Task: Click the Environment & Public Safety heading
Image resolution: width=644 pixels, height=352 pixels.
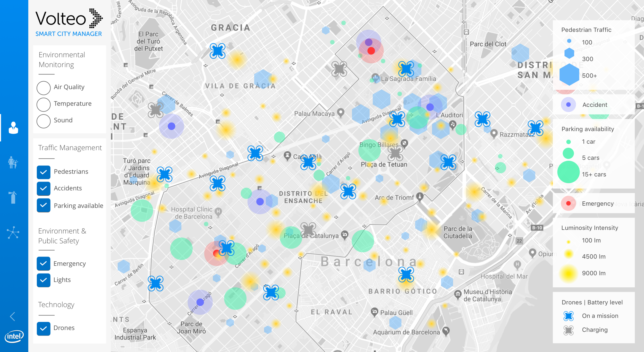Action: [62, 236]
